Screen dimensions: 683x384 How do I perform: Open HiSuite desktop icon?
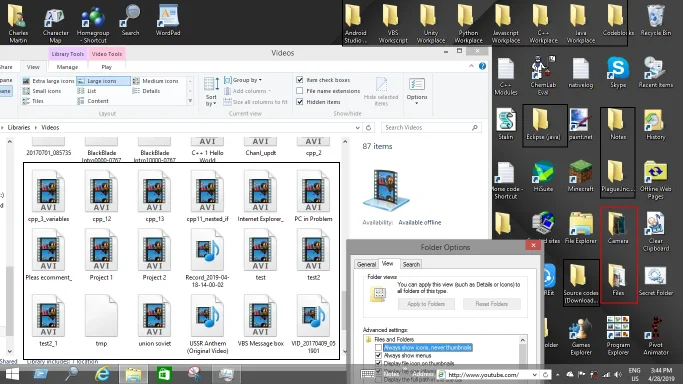point(543,176)
